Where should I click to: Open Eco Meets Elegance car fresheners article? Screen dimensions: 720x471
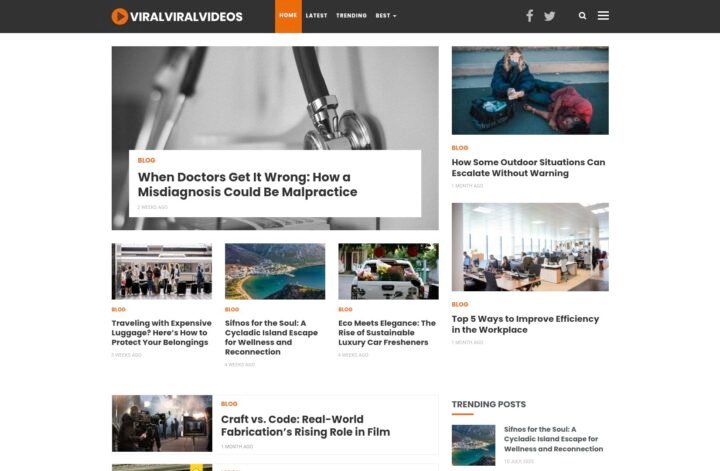pyautogui.click(x=387, y=333)
